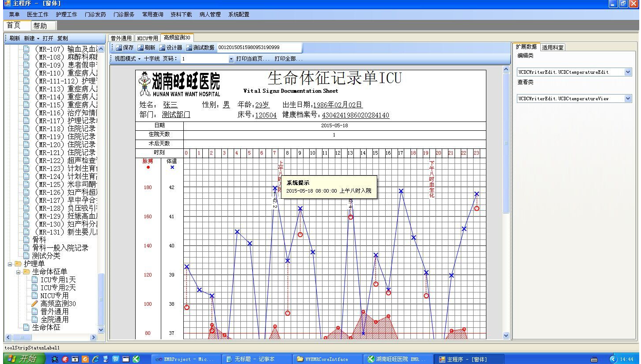Select (MR-131) 新生婴儿 tree item
The image size is (641, 364).
tap(66, 232)
